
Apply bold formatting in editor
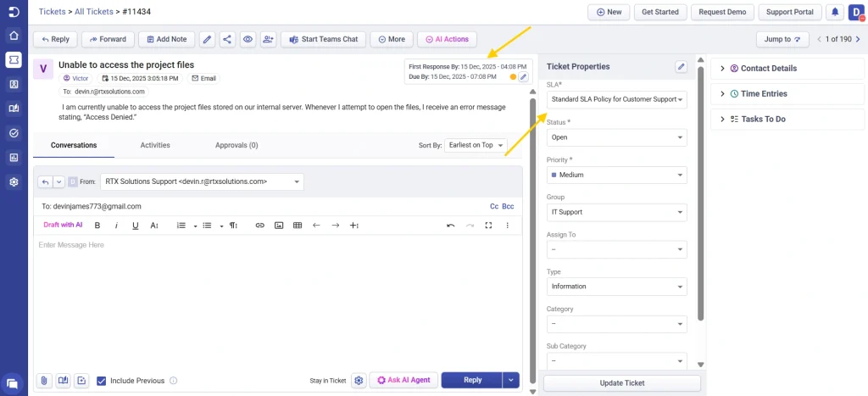97,226
